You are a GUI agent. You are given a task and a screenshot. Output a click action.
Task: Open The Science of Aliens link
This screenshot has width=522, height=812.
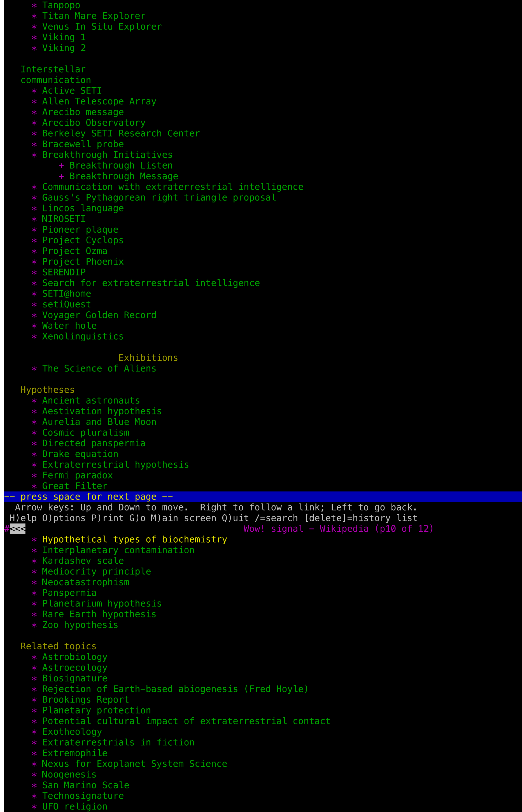pos(99,368)
